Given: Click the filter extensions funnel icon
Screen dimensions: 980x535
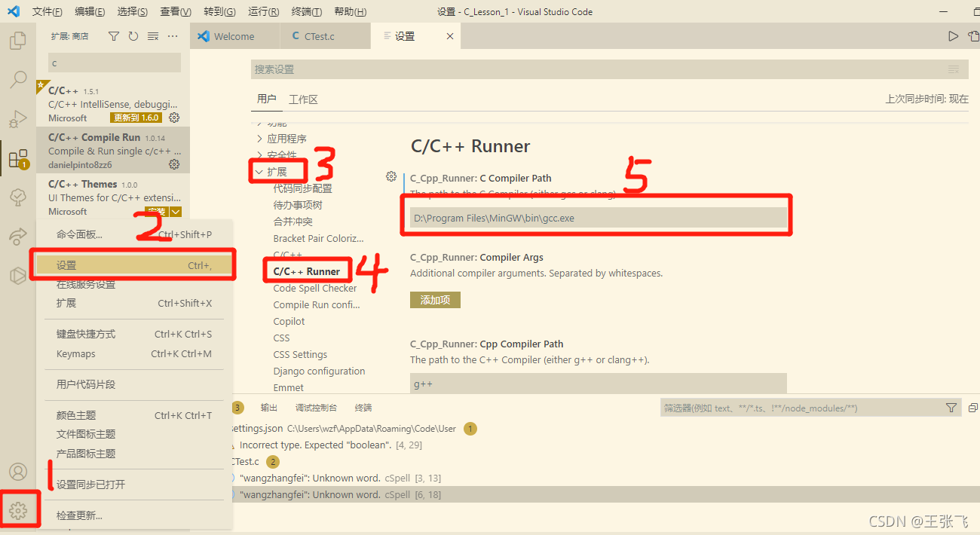Looking at the screenshot, I should coord(114,36).
